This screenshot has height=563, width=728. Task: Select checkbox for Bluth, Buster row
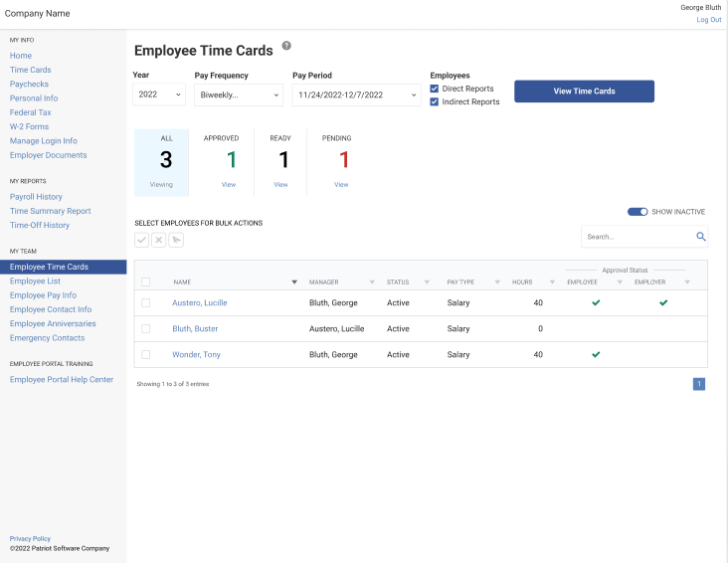click(146, 328)
